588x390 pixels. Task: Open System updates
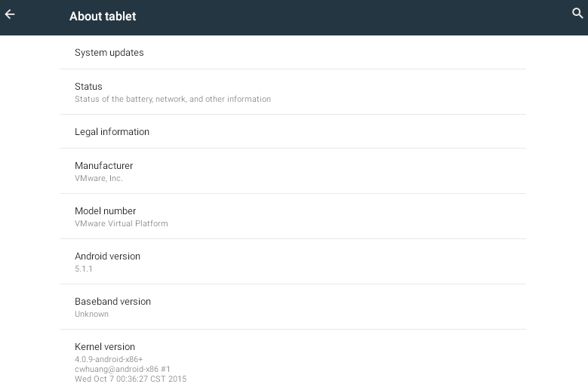[293, 53]
